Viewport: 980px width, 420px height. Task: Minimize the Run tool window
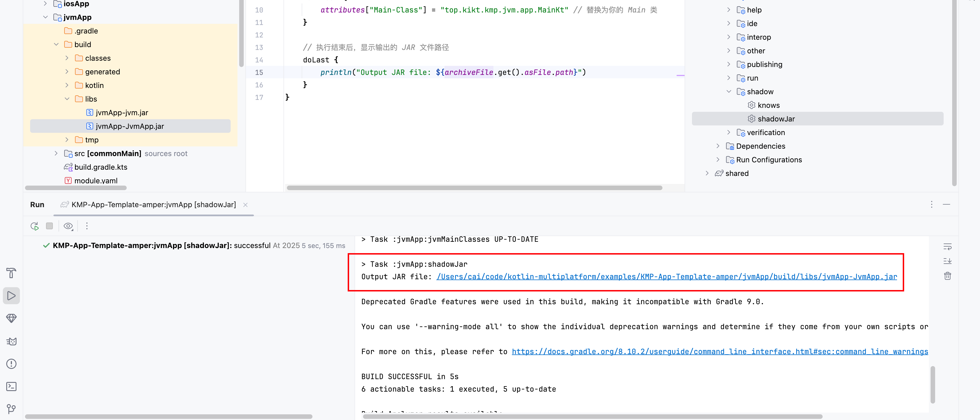pyautogui.click(x=946, y=205)
